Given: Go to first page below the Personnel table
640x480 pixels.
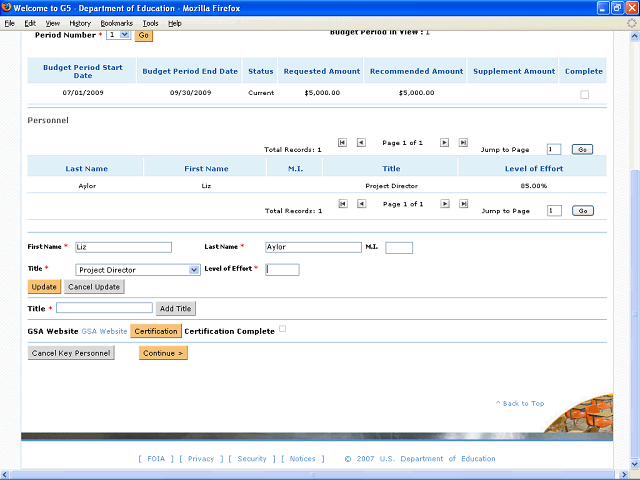Looking at the screenshot, I should (x=343, y=204).
